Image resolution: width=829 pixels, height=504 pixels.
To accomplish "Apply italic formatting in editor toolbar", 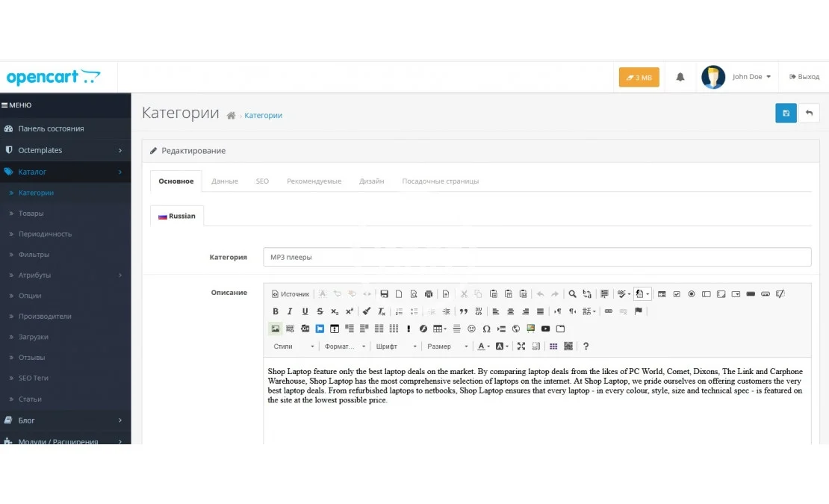I will click(x=290, y=311).
